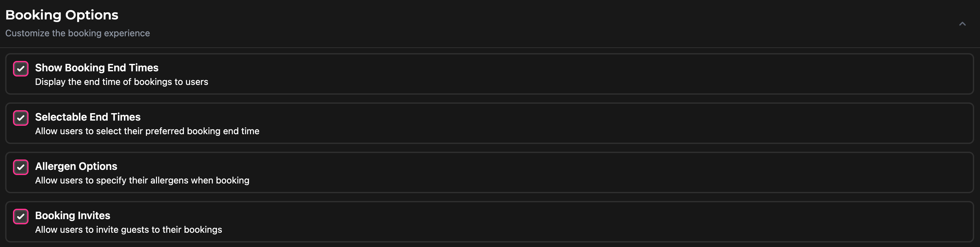This screenshot has height=247, width=980.
Task: Click empty space in Selectable End Times card
Action: (x=571, y=123)
